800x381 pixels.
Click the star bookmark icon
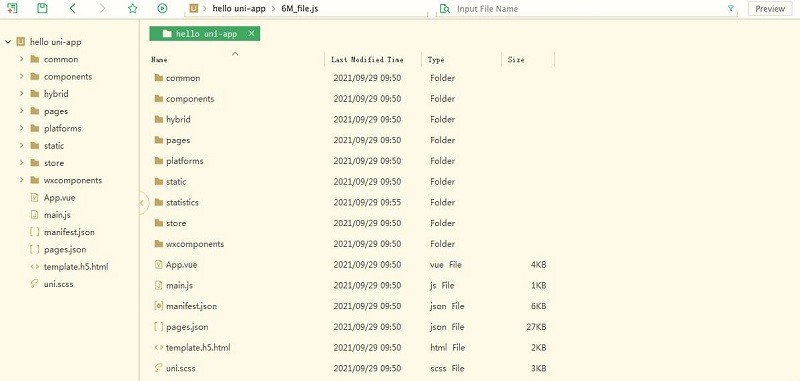[x=133, y=8]
